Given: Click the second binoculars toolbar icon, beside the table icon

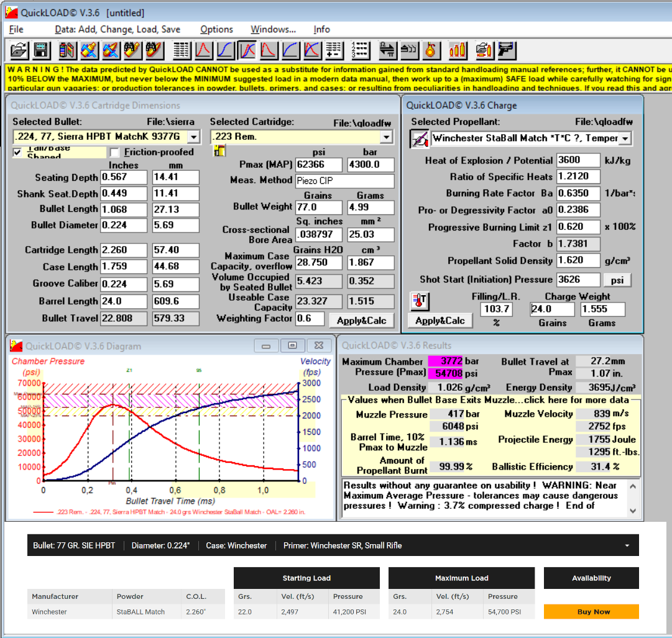Looking at the screenshot, I should click(x=154, y=50).
